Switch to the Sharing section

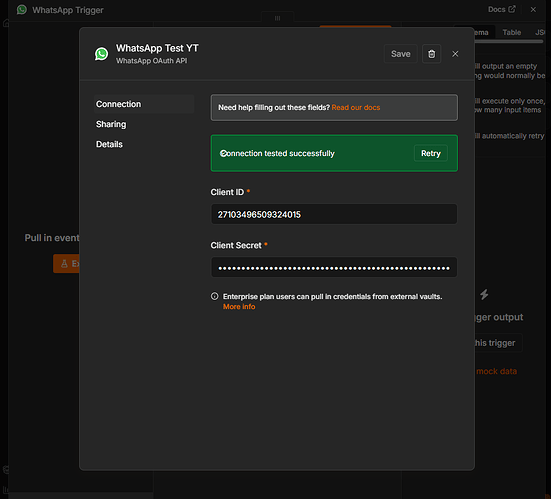[111, 124]
